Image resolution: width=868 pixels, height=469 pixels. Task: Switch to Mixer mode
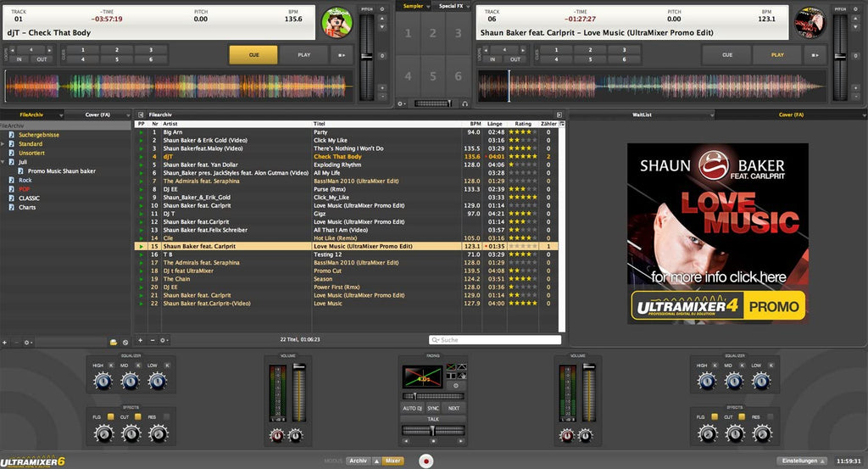393,461
